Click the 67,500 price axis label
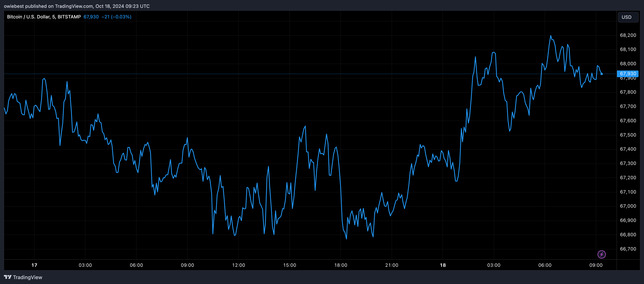This screenshot has height=284, width=644. point(628,135)
